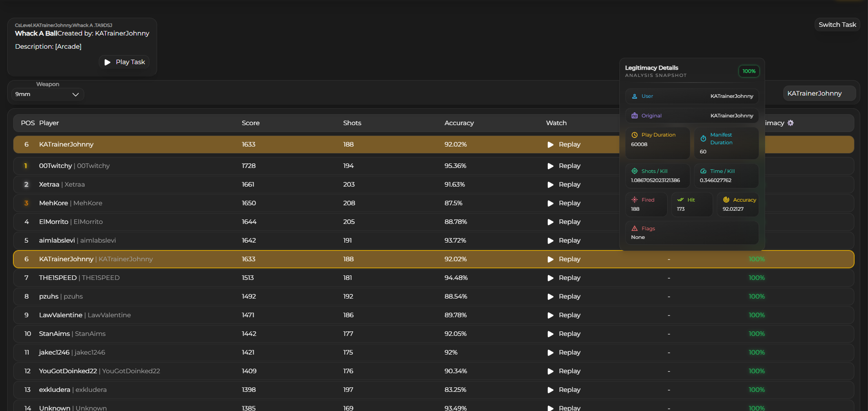
Task: Click the Play Task button
Action: pos(124,62)
